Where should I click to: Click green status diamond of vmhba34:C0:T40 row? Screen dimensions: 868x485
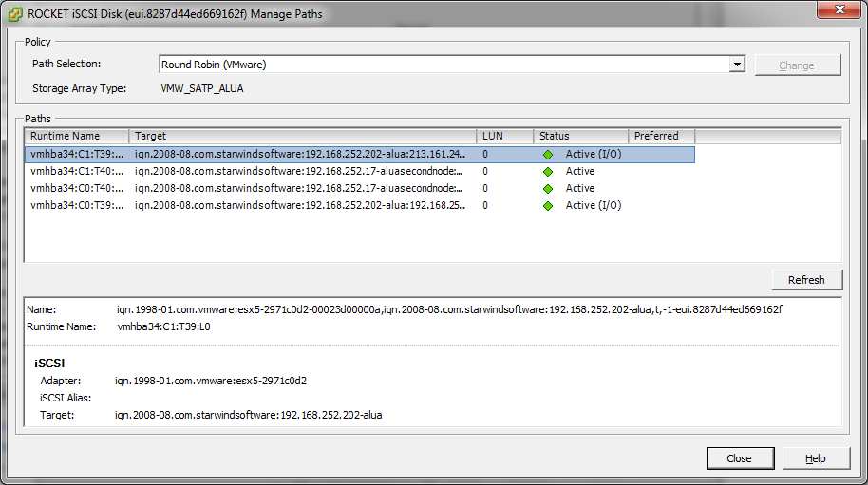point(548,189)
